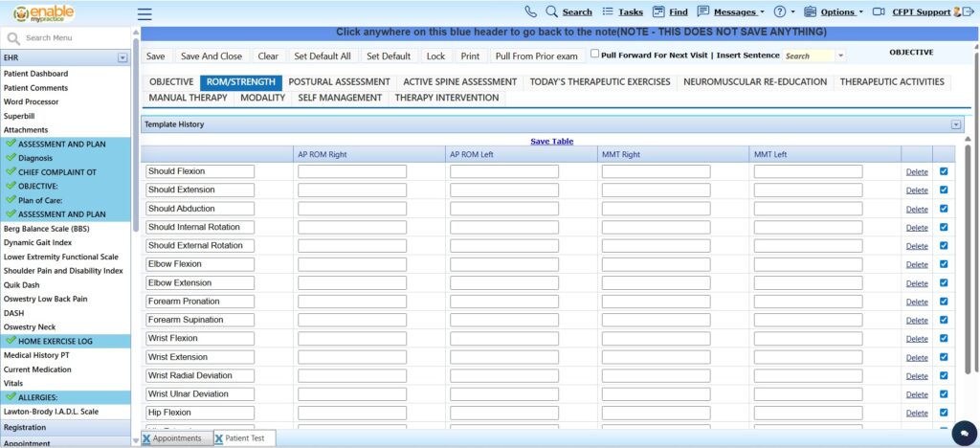Image resolution: width=980 pixels, height=448 pixels.
Task: Click the Find calendar icon
Action: (x=658, y=11)
